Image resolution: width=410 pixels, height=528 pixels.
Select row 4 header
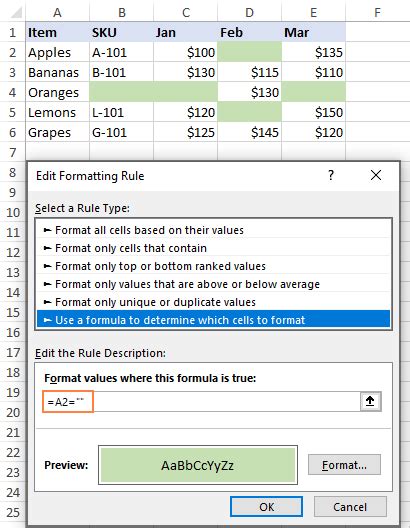click(x=13, y=92)
